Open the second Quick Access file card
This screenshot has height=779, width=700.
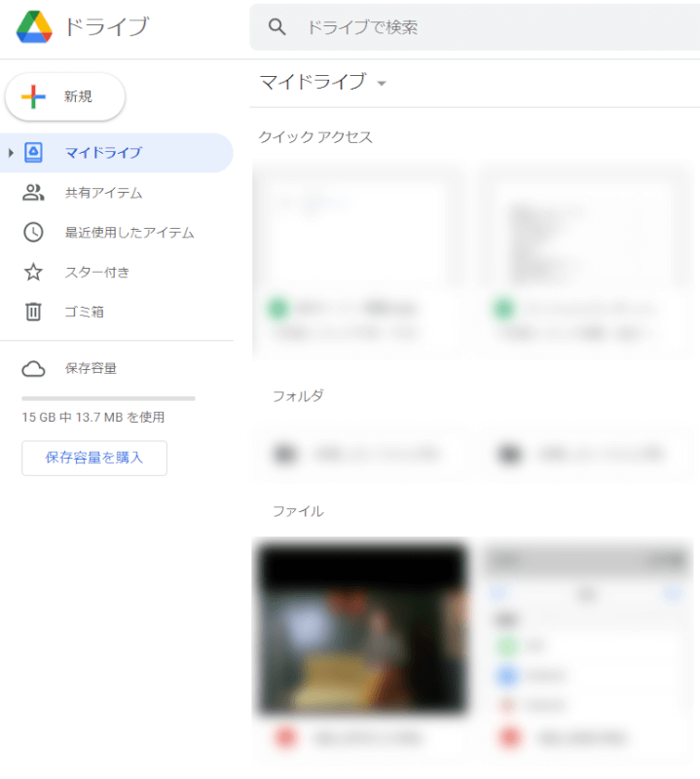(x=585, y=260)
